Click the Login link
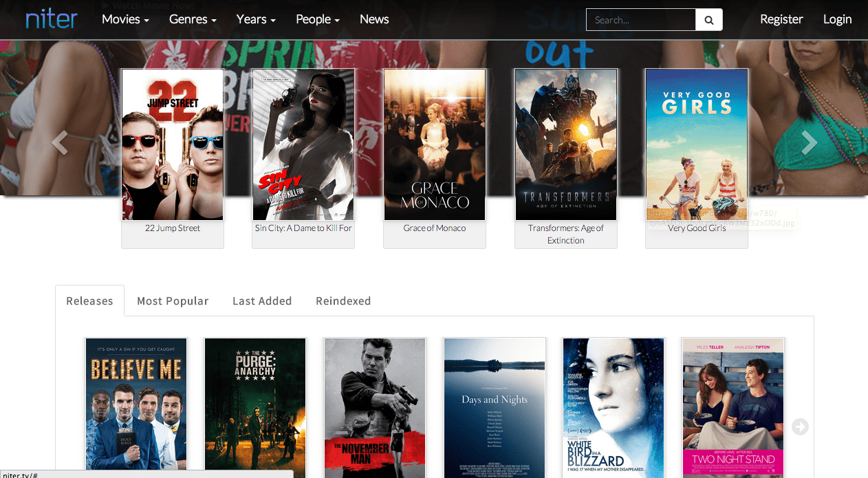Image resolution: width=868 pixels, height=478 pixels. point(837,19)
